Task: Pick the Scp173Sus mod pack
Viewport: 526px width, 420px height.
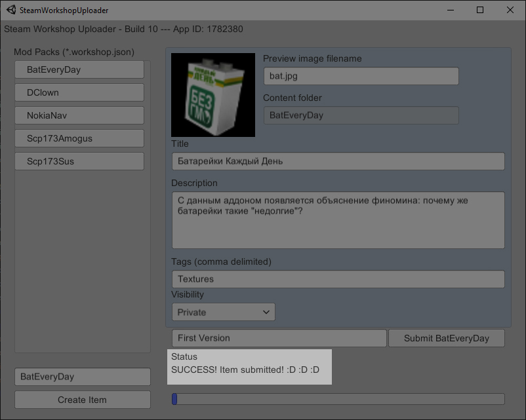Action: 79,161
